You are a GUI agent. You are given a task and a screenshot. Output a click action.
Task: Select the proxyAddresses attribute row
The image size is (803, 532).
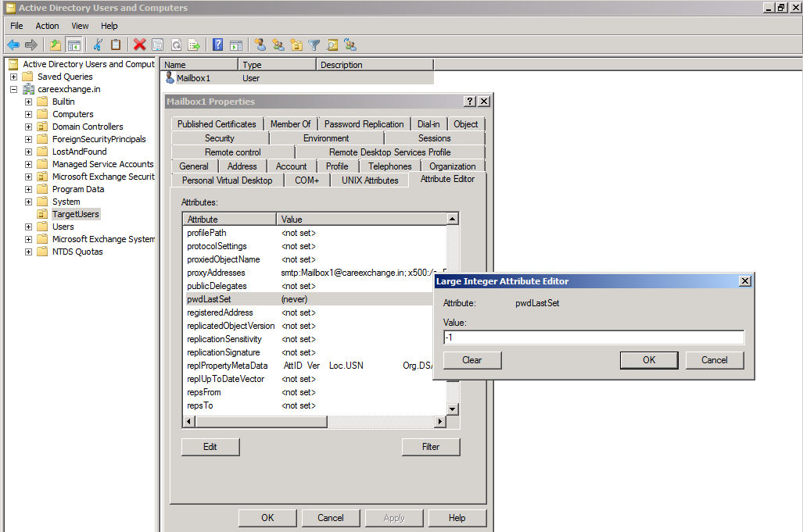pyautogui.click(x=314, y=273)
